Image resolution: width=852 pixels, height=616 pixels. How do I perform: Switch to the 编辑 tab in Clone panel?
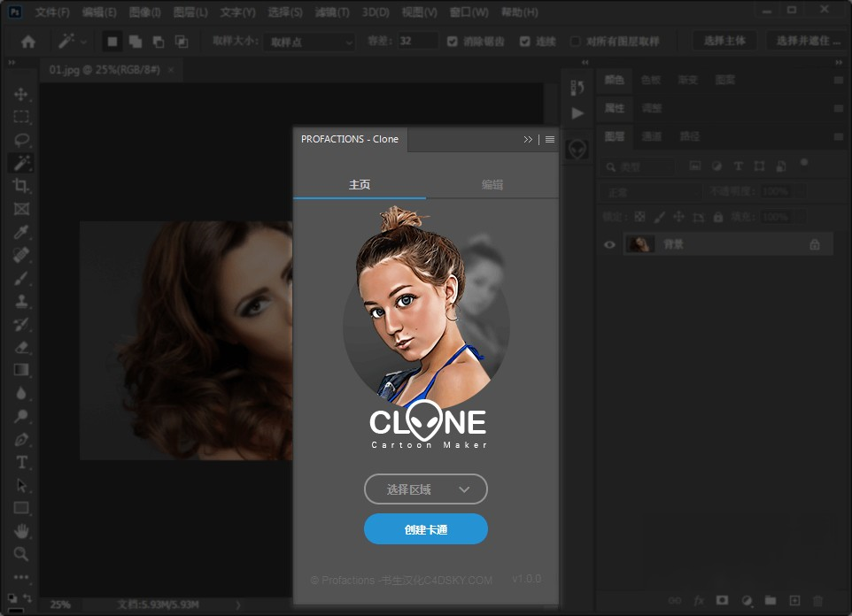pos(492,185)
